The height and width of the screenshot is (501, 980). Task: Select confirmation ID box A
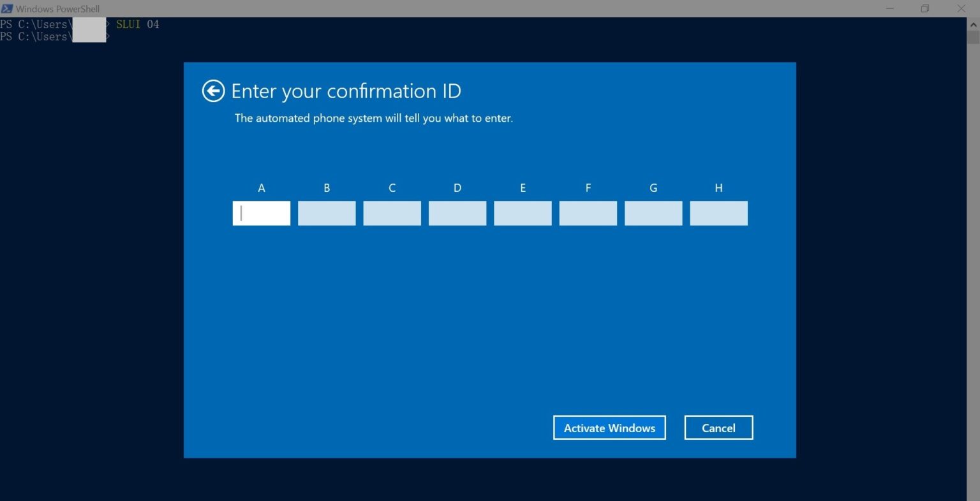point(261,213)
